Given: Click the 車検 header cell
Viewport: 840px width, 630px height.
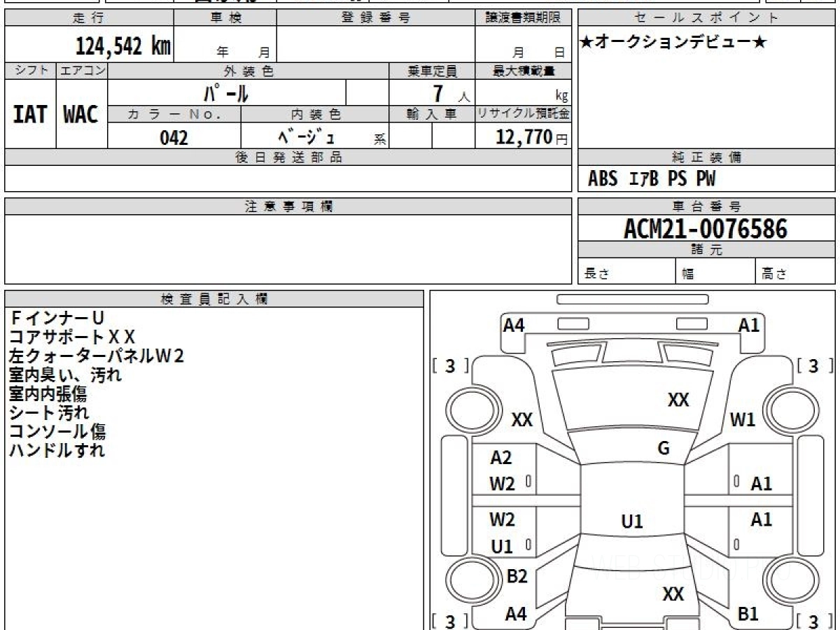Looking at the screenshot, I should click(225, 19).
